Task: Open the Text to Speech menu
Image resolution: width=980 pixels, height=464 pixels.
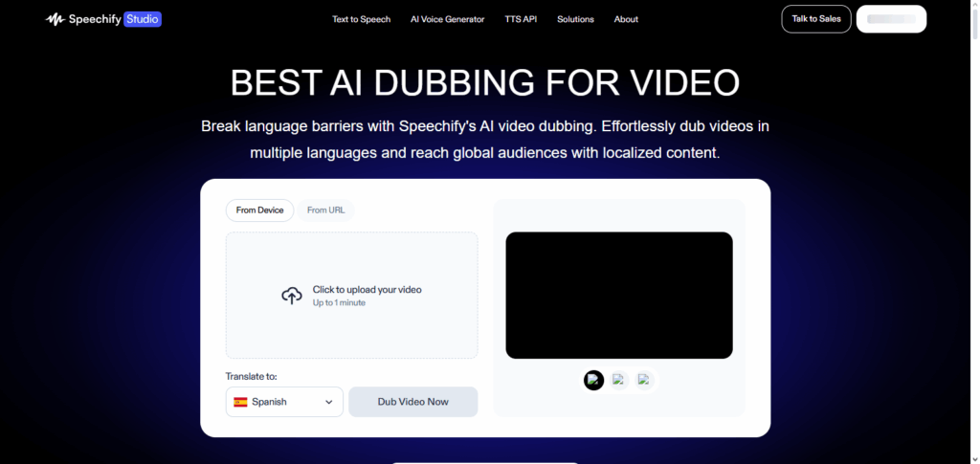Action: [x=361, y=19]
